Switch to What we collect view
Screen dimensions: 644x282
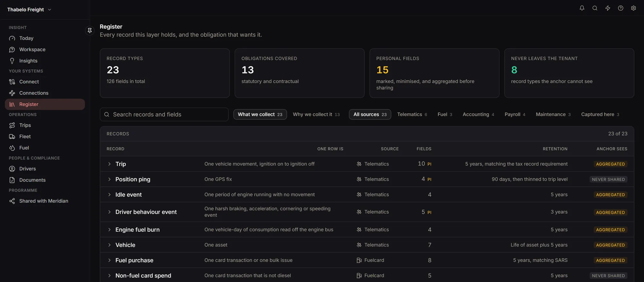tap(260, 114)
